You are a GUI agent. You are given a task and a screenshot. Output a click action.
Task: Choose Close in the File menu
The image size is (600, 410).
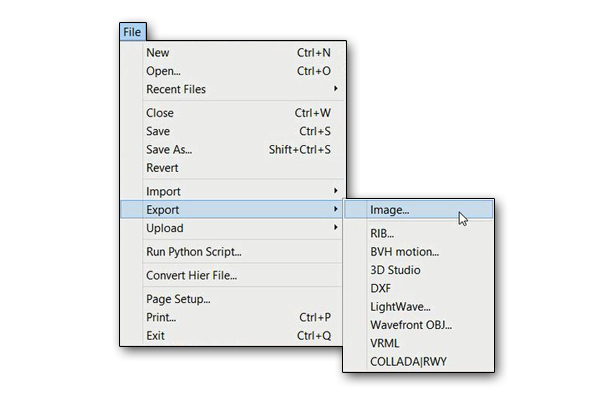tap(233, 113)
